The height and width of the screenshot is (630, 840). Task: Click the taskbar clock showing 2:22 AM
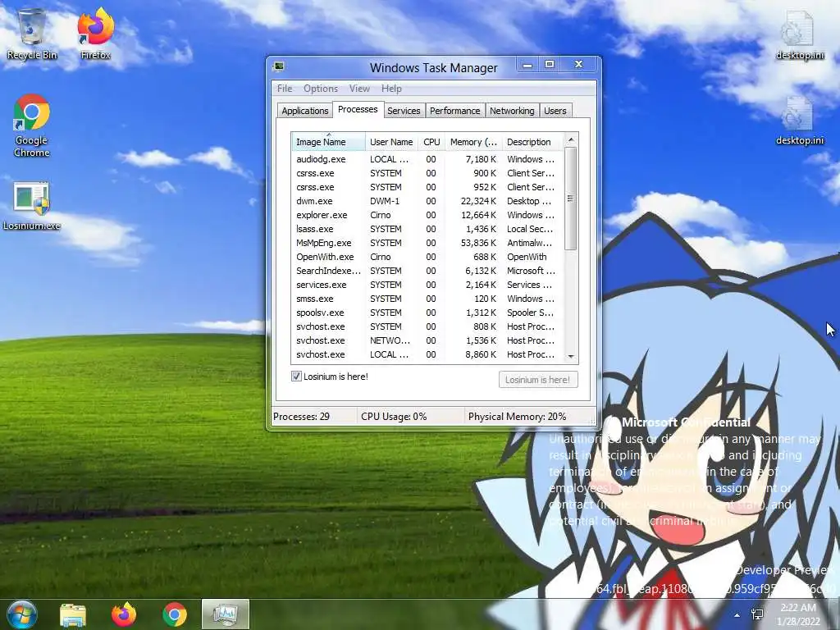(x=798, y=614)
